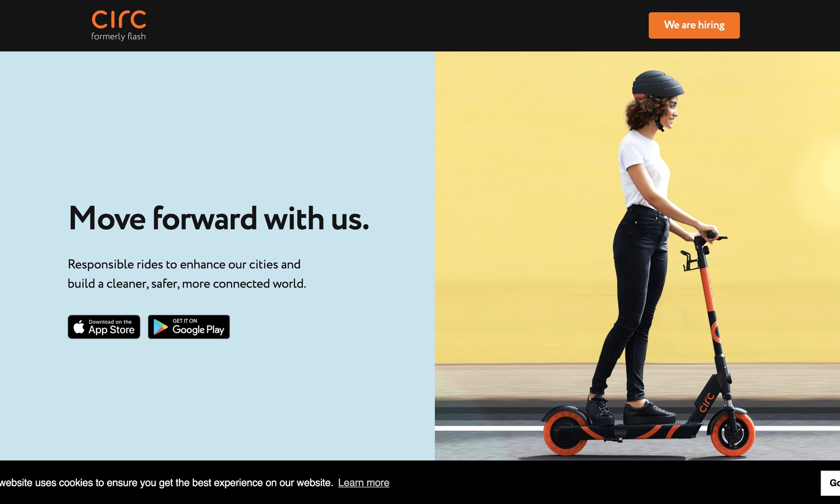This screenshot has width=840, height=504.
Task: Click the scooter's orange front wheel
Action: point(733,432)
